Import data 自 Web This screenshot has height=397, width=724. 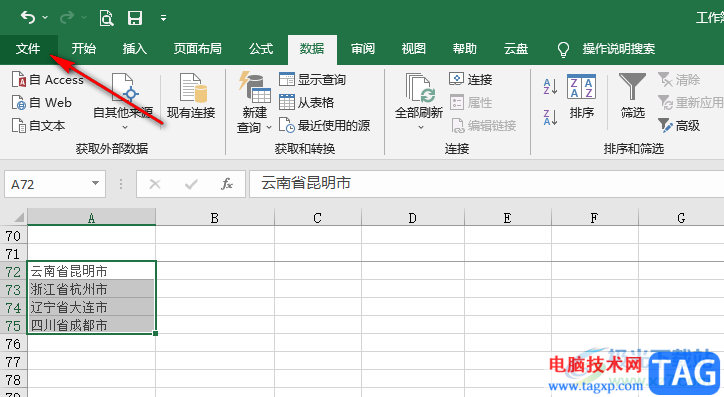(x=42, y=102)
